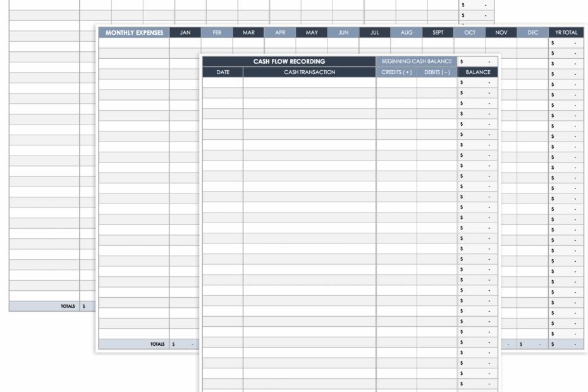
Task: Select the JUL column header
Action: [x=374, y=32]
